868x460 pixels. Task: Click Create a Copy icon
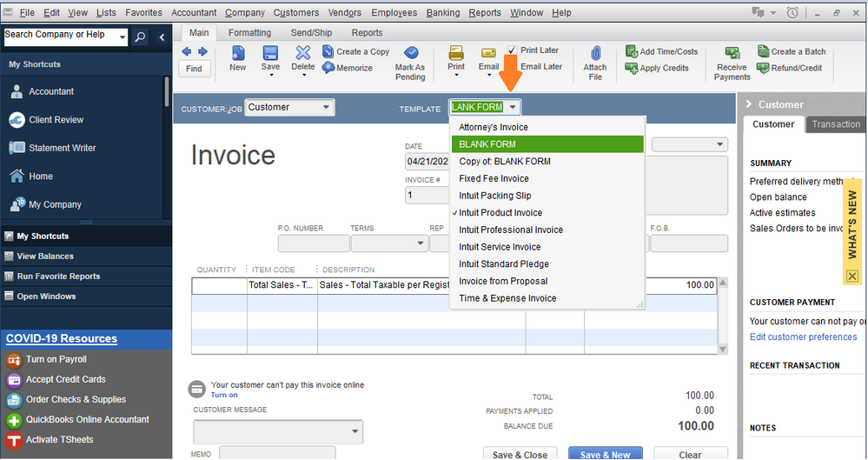328,51
